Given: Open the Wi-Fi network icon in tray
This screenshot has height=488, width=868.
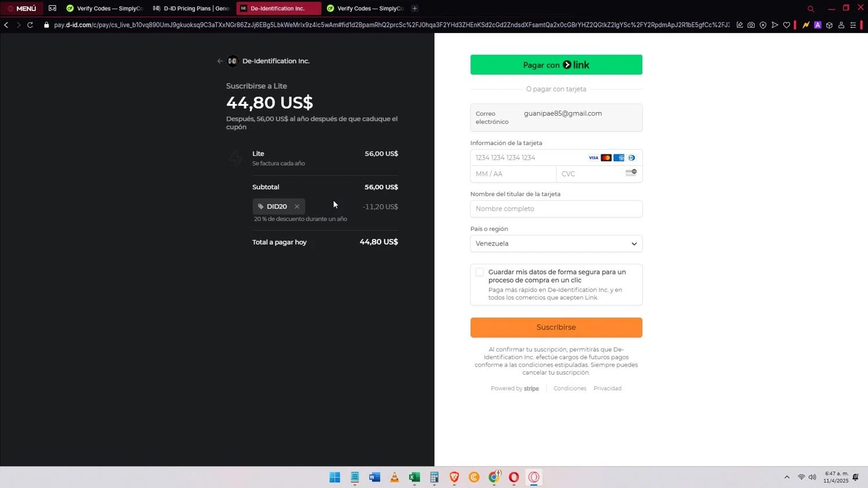Looking at the screenshot, I should (801, 477).
